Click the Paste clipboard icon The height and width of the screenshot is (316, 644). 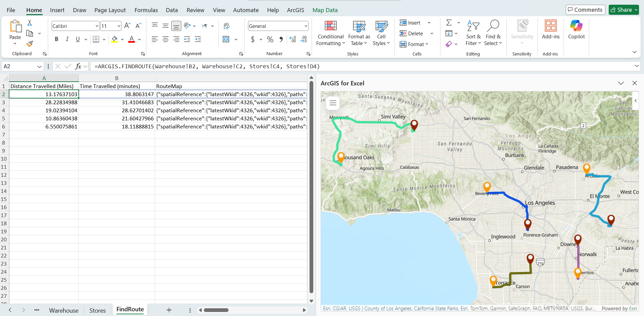[15, 26]
